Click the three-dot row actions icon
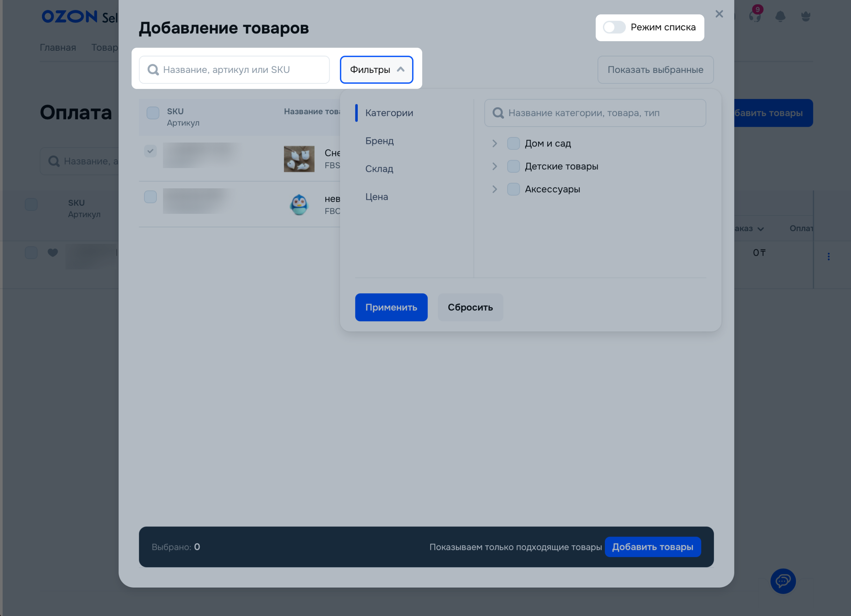 coord(828,256)
